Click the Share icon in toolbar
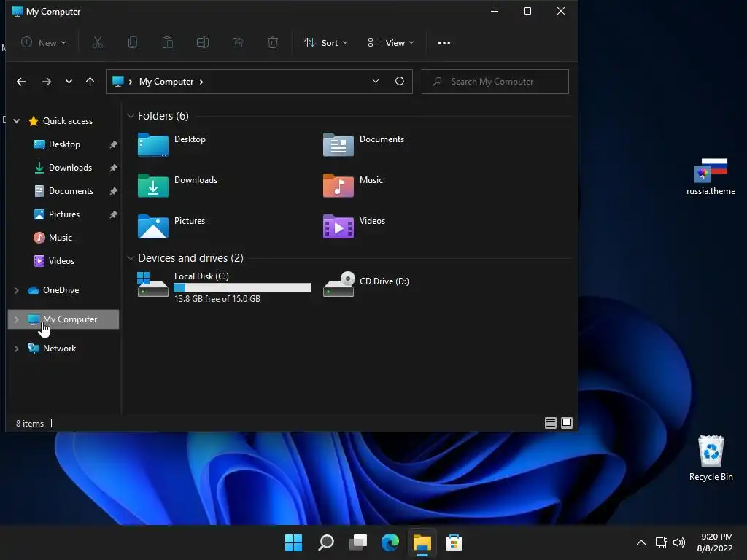This screenshot has width=747, height=560. [x=238, y=42]
